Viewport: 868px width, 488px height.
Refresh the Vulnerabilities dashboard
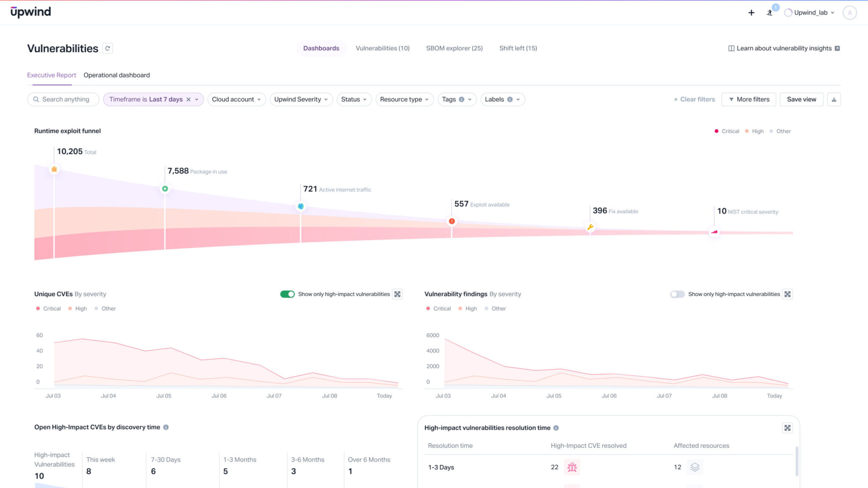[x=108, y=48]
